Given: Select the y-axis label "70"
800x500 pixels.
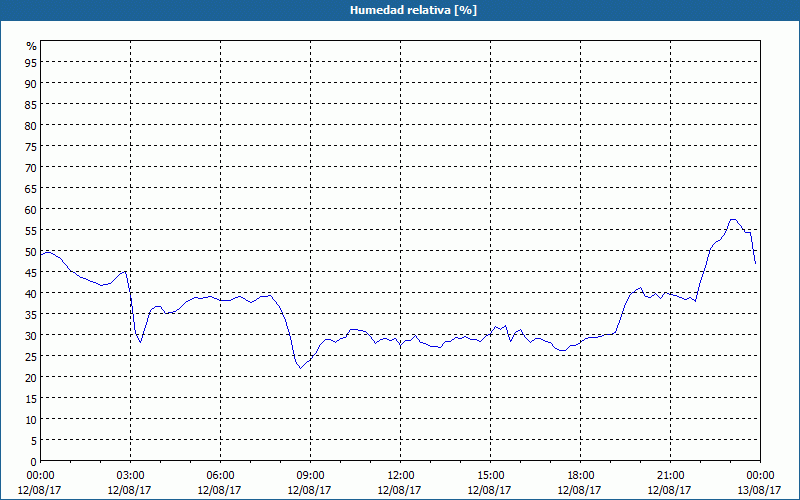Looking at the screenshot, I should pyautogui.click(x=31, y=167).
